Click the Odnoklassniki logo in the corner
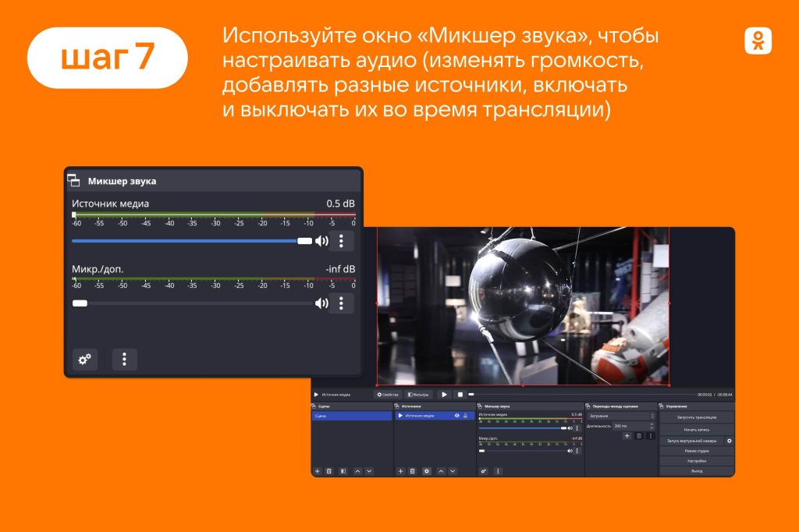The image size is (799, 532). coord(758,41)
